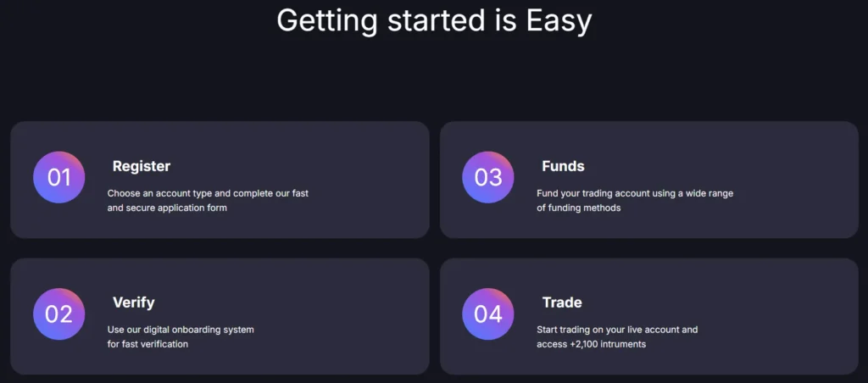Click the 03 gradient circle icon
Image resolution: width=868 pixels, height=383 pixels.
pos(488,177)
